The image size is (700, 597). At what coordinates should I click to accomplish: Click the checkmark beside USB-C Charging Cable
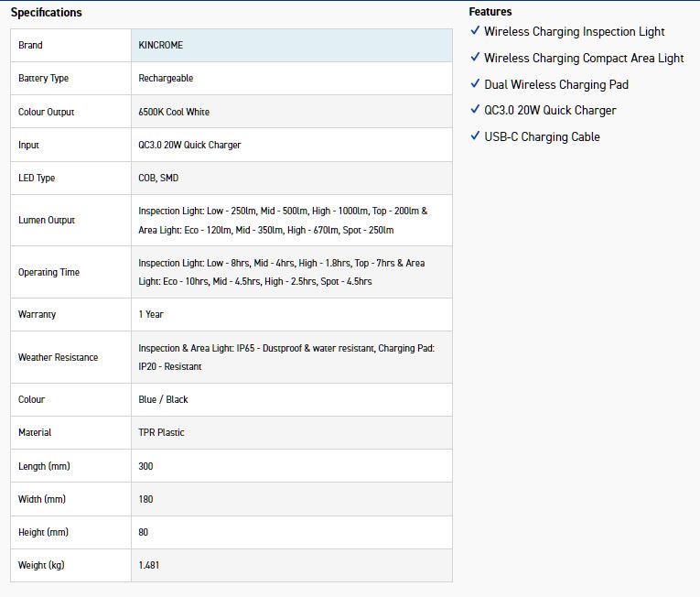coord(475,136)
